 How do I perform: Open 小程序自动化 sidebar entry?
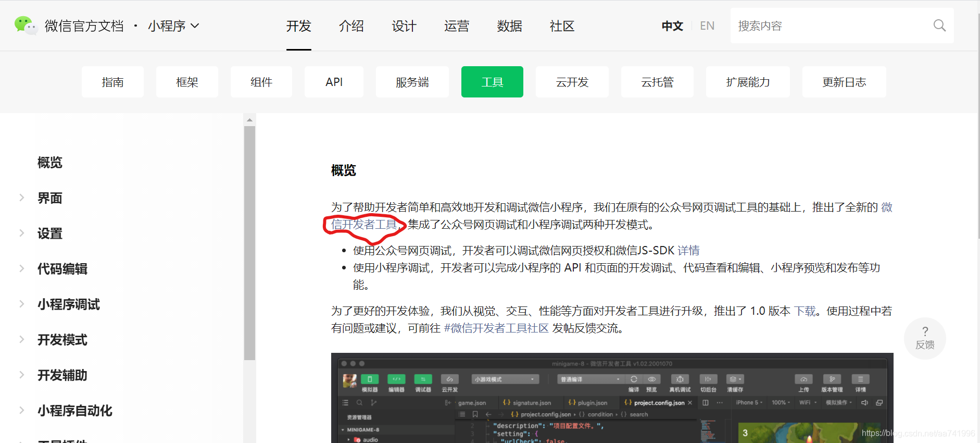click(75, 411)
